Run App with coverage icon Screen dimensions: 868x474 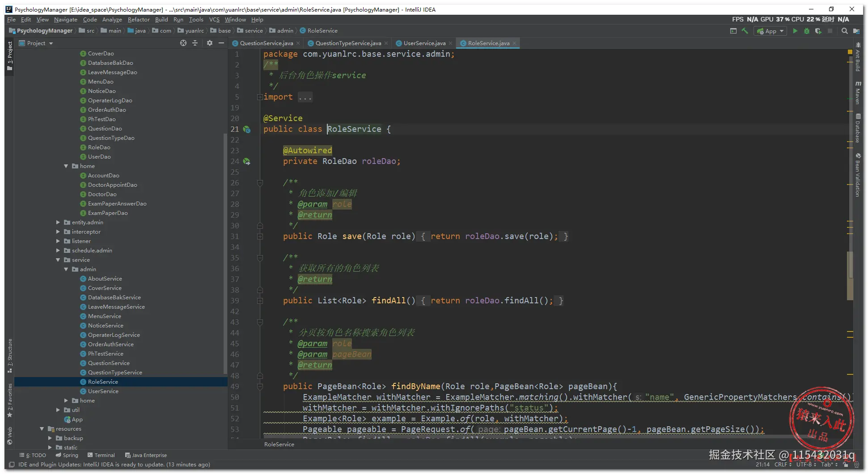coord(818,31)
